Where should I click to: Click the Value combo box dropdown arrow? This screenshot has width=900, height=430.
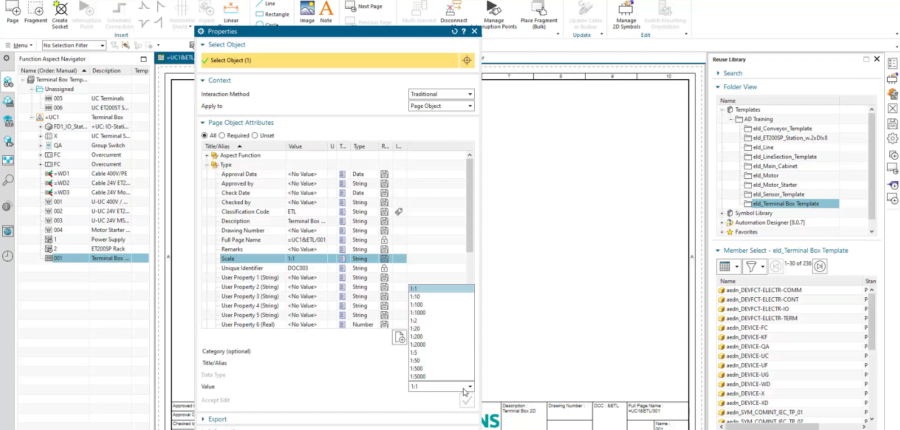(x=470, y=387)
